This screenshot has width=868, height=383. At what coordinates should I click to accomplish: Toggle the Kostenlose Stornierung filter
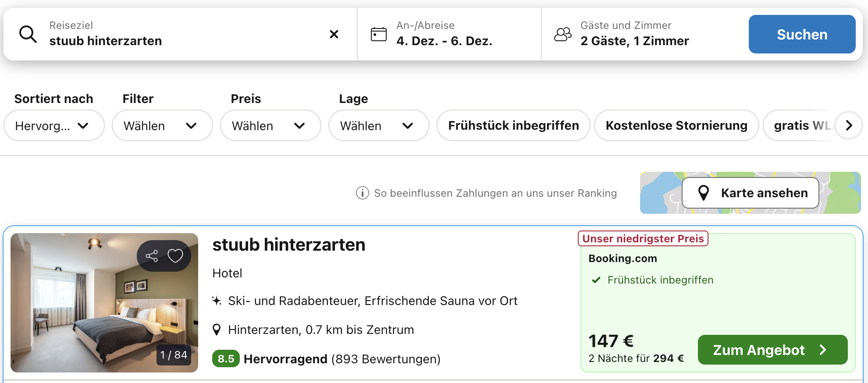(x=676, y=126)
